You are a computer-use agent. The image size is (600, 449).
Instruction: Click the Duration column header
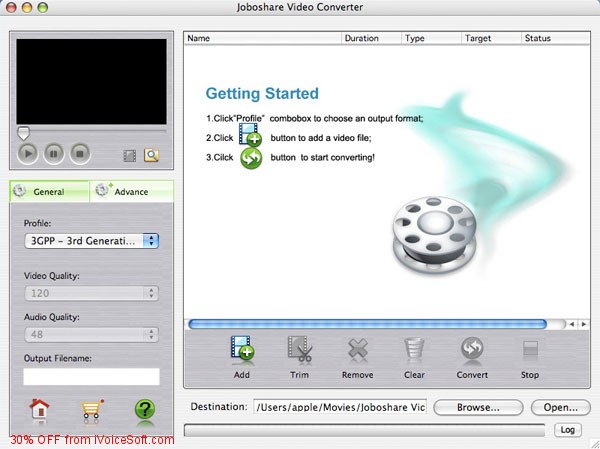click(x=371, y=38)
